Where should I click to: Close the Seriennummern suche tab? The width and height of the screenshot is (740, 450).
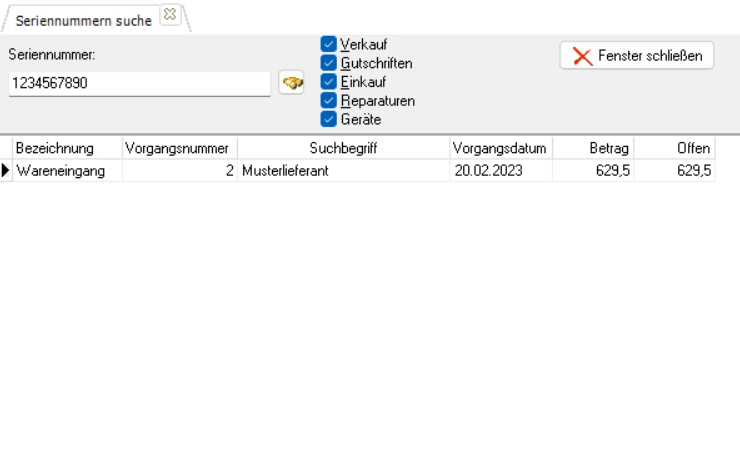[x=170, y=14]
